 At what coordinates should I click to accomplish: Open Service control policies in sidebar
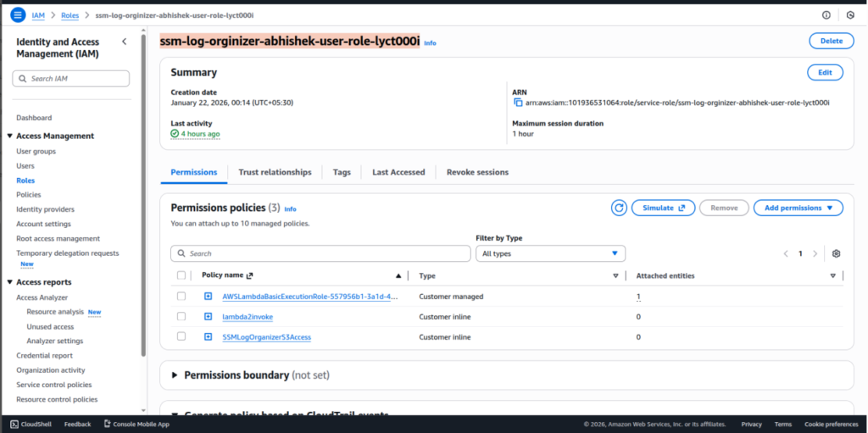click(x=54, y=385)
